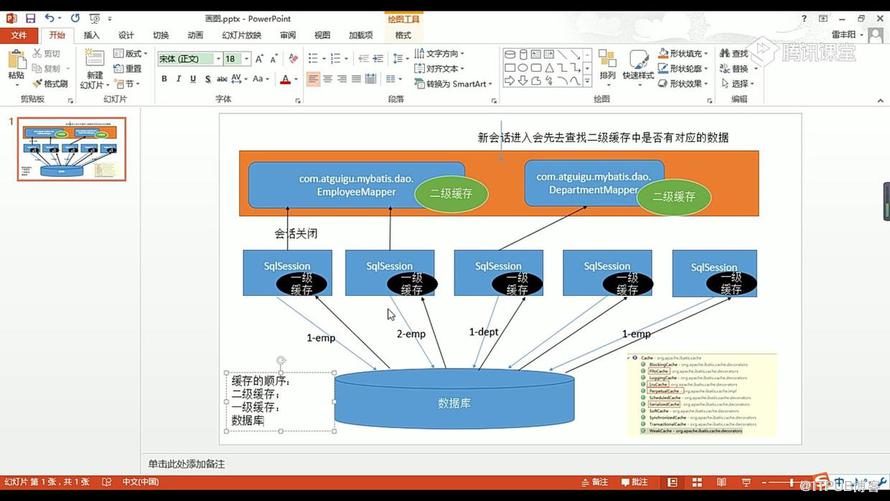Click the Paste (粘贴) clipboard icon
The height and width of the screenshot is (501, 890).
pyautogui.click(x=16, y=60)
